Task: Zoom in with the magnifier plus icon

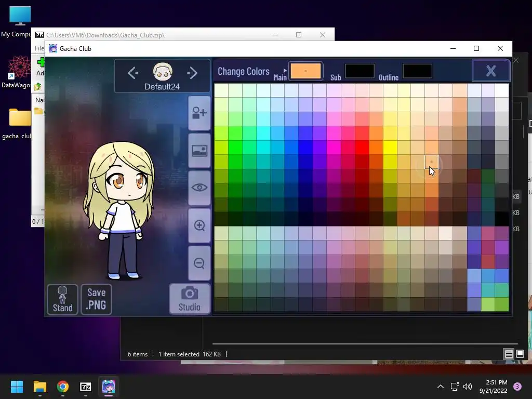Action: click(x=199, y=225)
